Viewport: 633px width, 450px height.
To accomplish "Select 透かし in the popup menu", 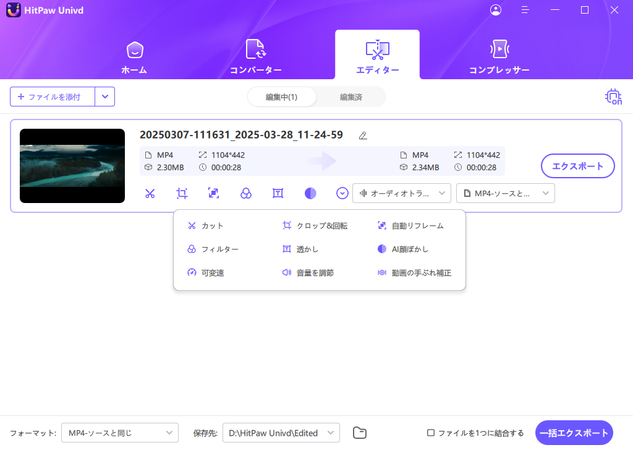I will coord(300,249).
